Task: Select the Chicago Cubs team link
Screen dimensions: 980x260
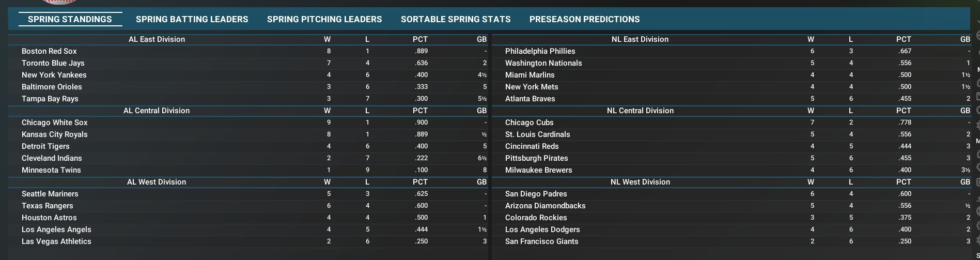Action: click(x=529, y=123)
